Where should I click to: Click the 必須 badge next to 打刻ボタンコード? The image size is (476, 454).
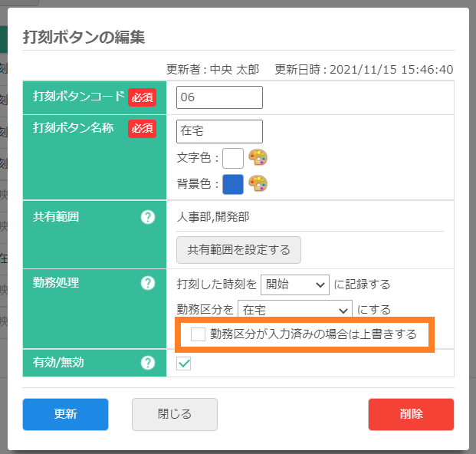pyautogui.click(x=143, y=97)
